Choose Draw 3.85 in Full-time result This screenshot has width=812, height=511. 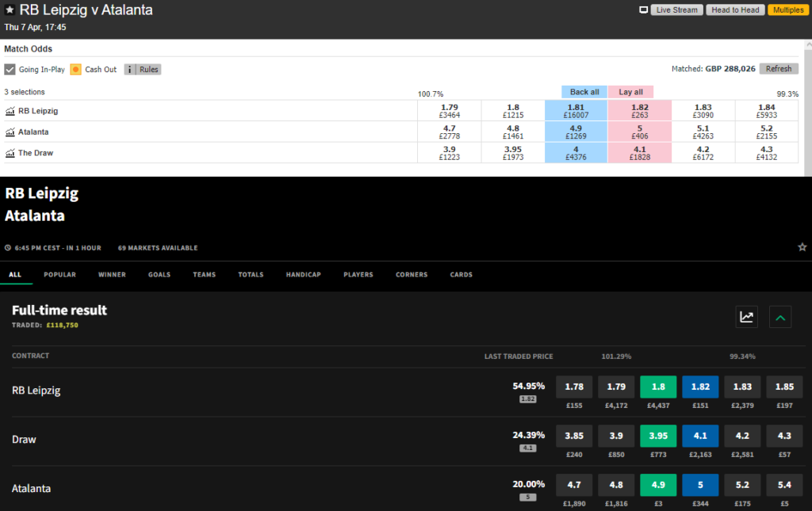[574, 436]
